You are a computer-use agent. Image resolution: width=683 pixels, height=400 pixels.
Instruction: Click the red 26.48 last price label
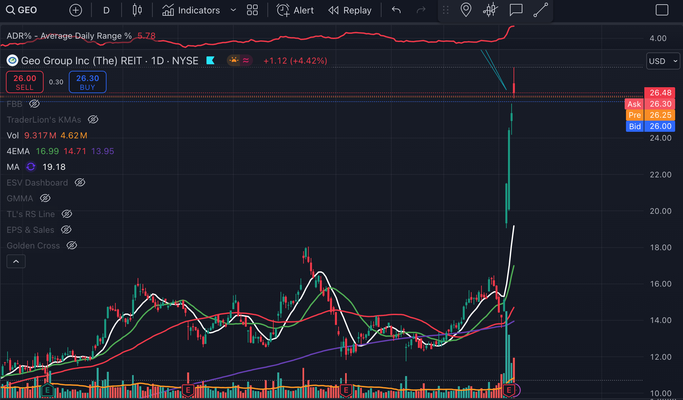point(659,92)
